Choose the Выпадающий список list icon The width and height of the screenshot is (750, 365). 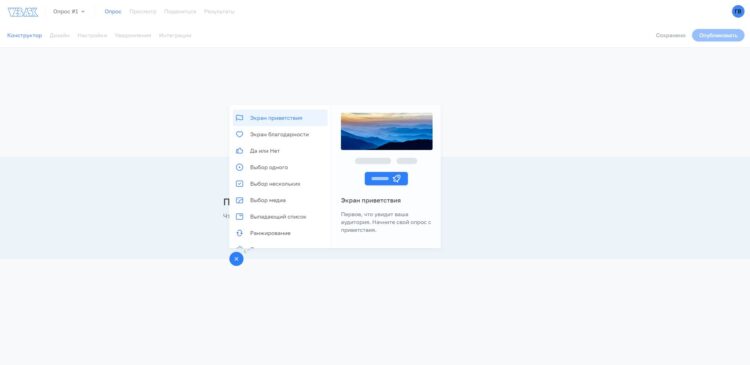pos(240,217)
